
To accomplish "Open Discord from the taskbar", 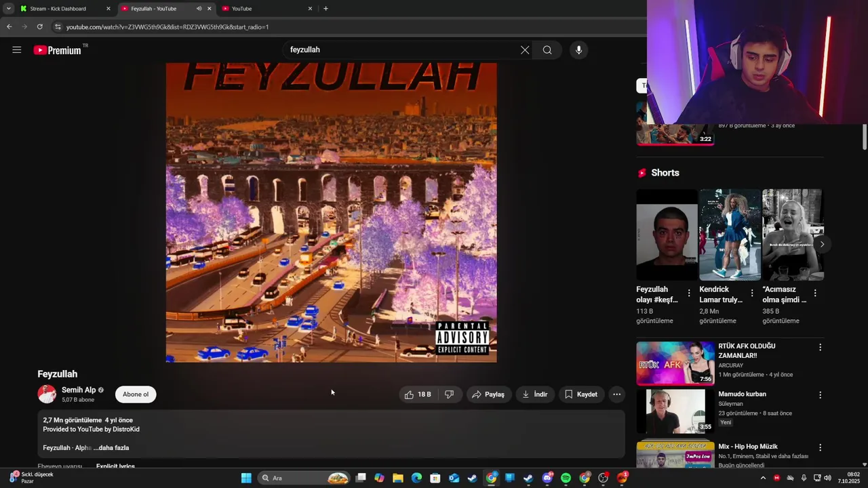I will pyautogui.click(x=547, y=478).
